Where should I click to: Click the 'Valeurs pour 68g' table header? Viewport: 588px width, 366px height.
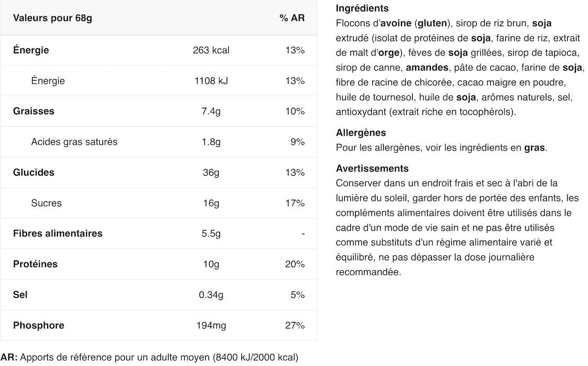(x=53, y=18)
